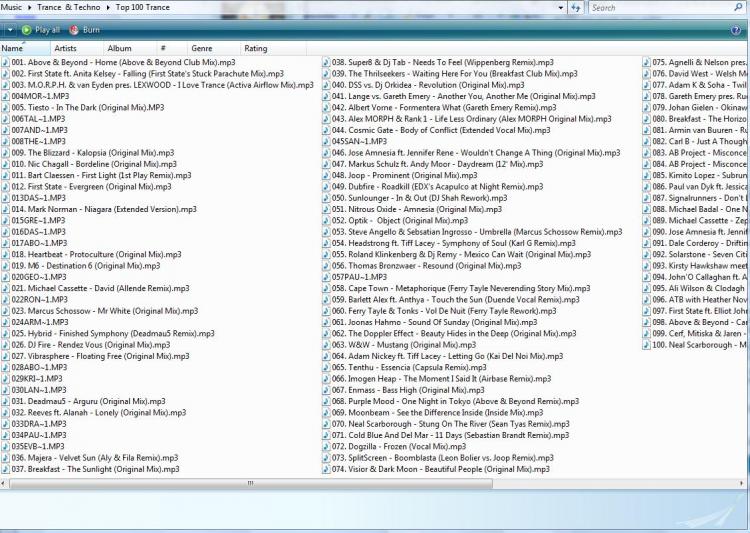Select the 033DRA~1.MP3 file
Viewport: 750px width, 533px height.
click(34, 424)
